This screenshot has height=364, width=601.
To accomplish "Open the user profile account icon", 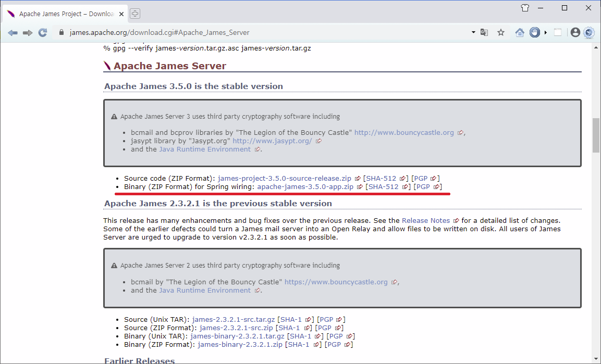I will coord(575,32).
